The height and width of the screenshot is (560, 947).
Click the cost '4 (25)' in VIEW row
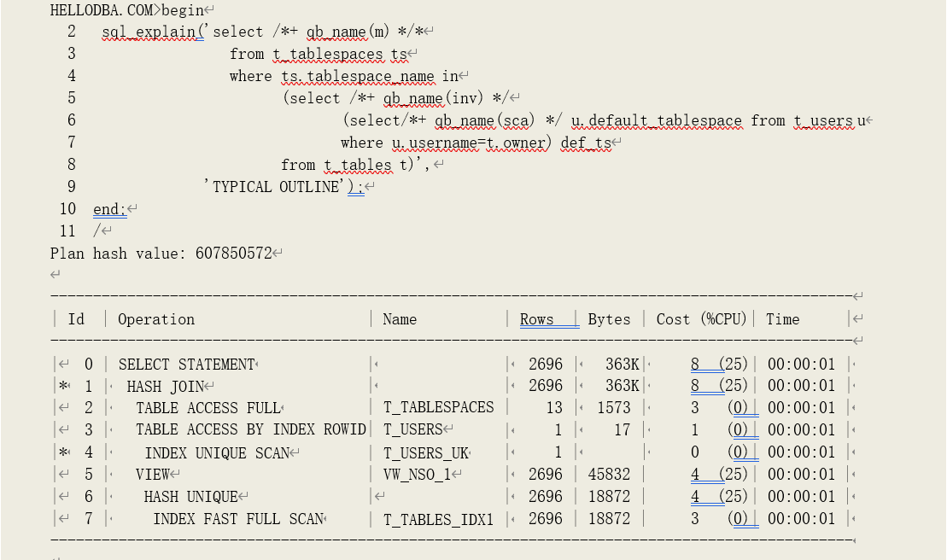click(719, 475)
